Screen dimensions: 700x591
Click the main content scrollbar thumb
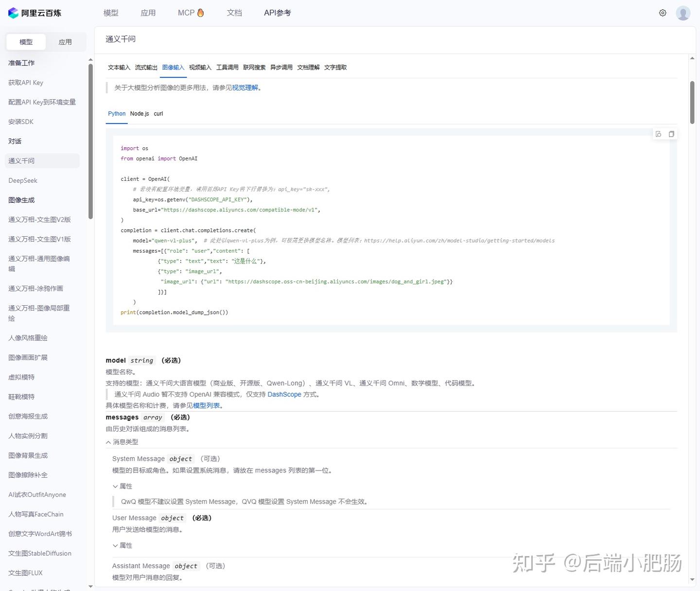click(692, 103)
